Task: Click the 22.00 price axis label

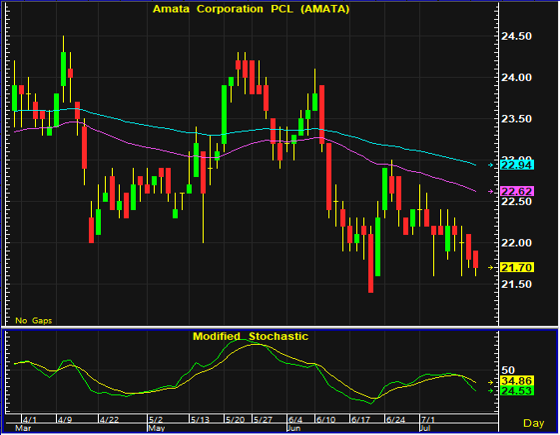Action: [x=516, y=243]
